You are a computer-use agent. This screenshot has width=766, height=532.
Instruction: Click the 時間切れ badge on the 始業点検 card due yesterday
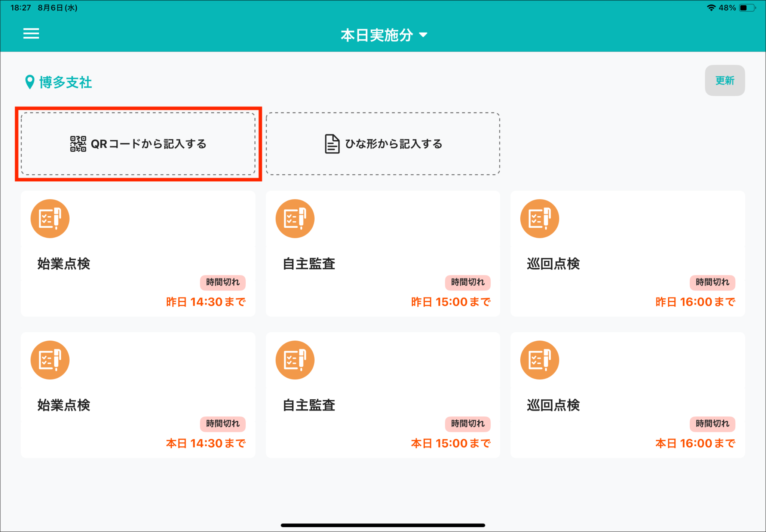coord(223,282)
